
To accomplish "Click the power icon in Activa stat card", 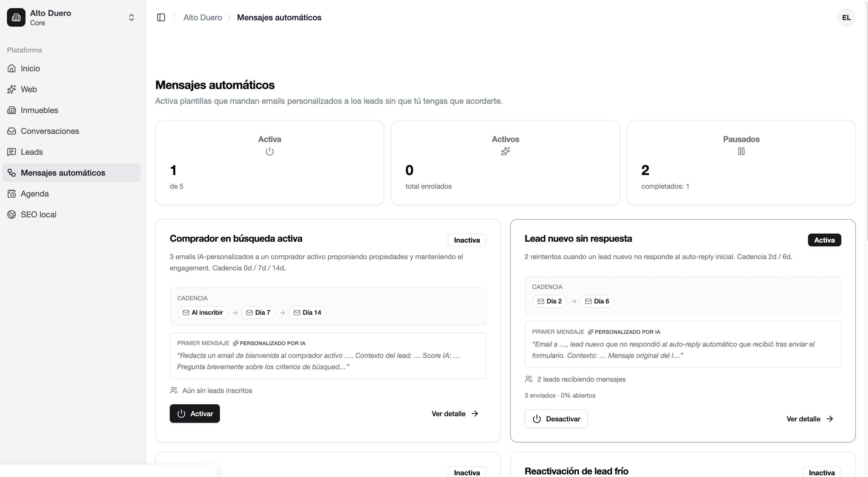I will point(269,152).
